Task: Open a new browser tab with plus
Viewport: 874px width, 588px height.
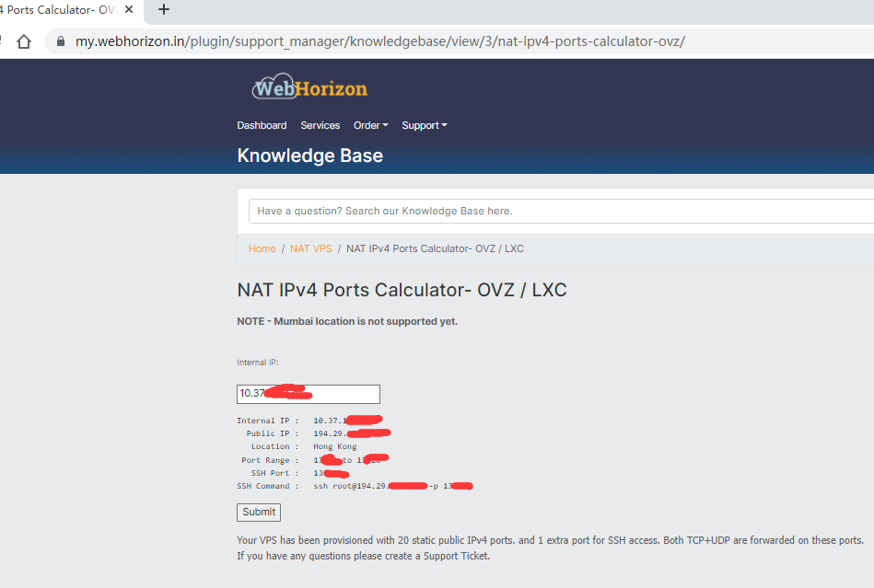Action: 164,9
